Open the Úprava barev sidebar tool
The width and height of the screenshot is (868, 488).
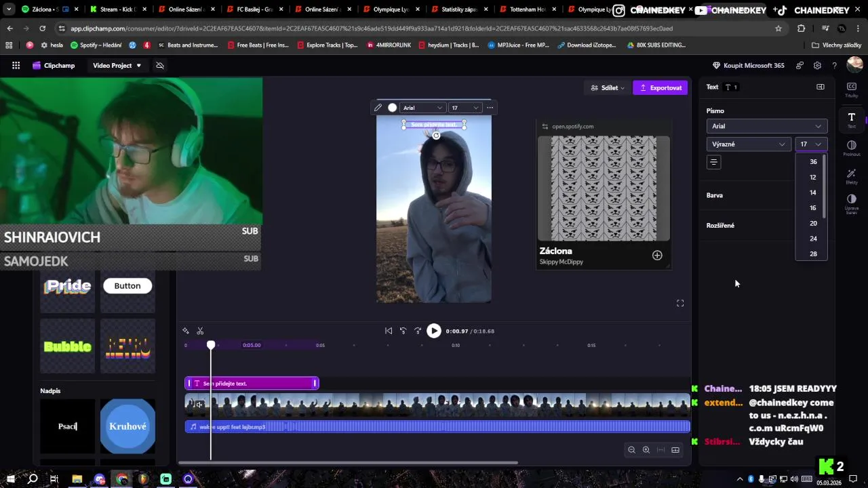[x=852, y=203]
